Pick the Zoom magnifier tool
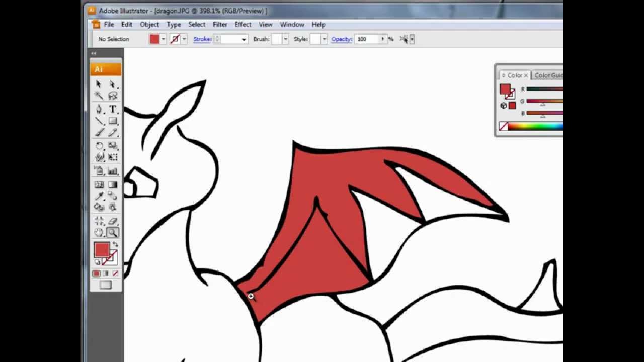 click(x=112, y=232)
